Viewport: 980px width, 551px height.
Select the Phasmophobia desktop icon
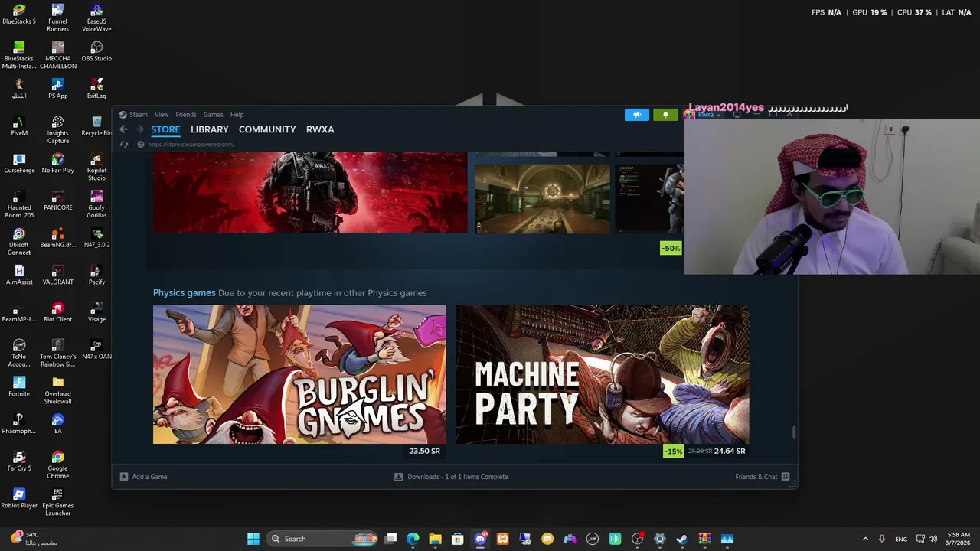click(x=19, y=425)
